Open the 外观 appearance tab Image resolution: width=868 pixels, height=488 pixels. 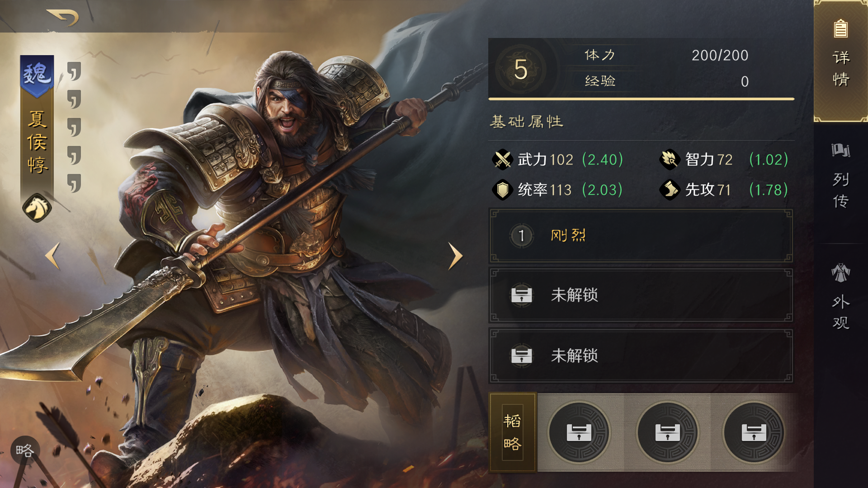click(x=841, y=296)
